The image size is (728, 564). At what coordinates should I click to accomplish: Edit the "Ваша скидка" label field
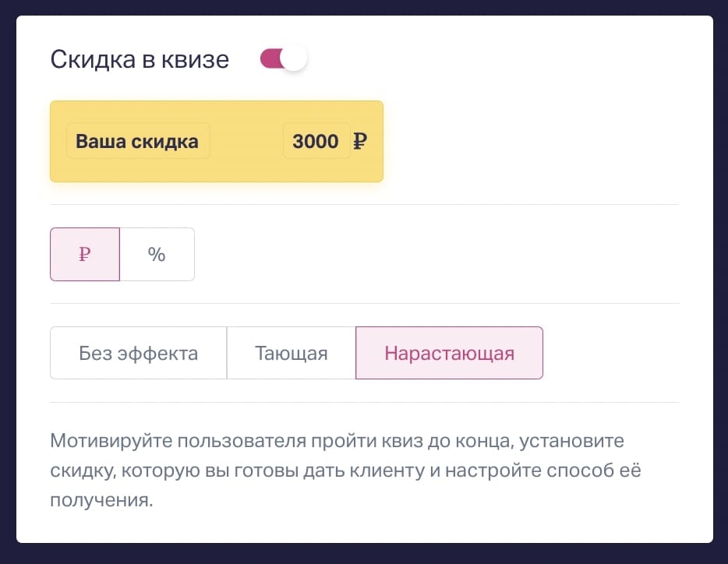(137, 142)
